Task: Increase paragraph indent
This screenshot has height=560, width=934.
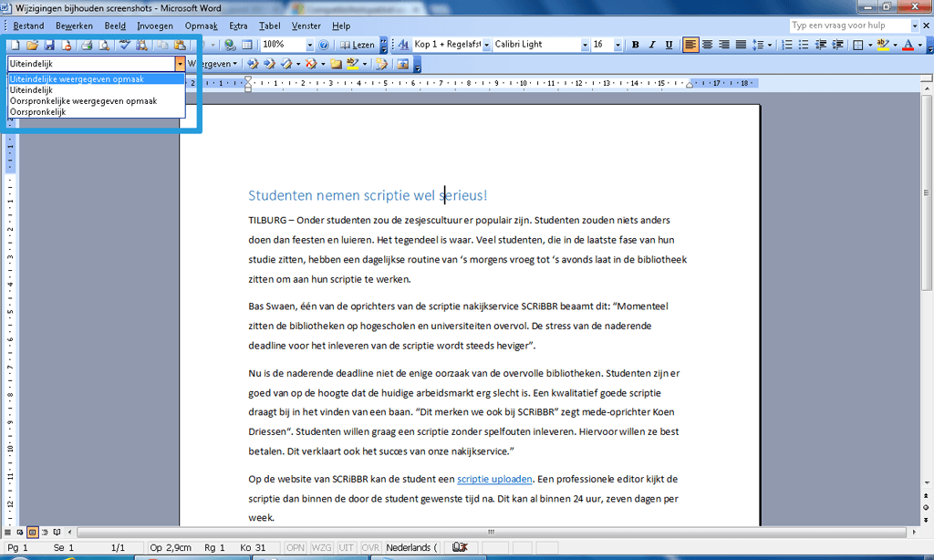Action: point(837,45)
